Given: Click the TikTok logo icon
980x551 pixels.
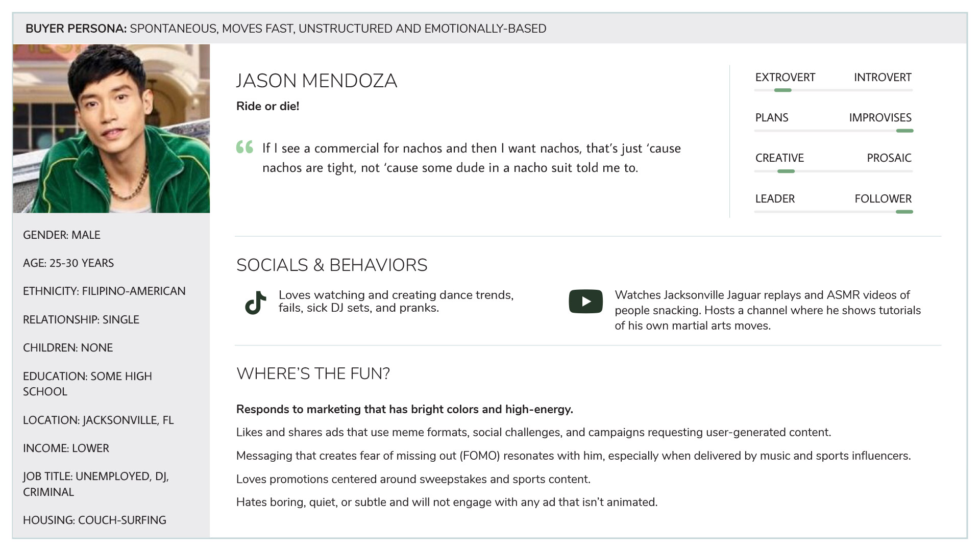Looking at the screenshot, I should click(x=256, y=303).
